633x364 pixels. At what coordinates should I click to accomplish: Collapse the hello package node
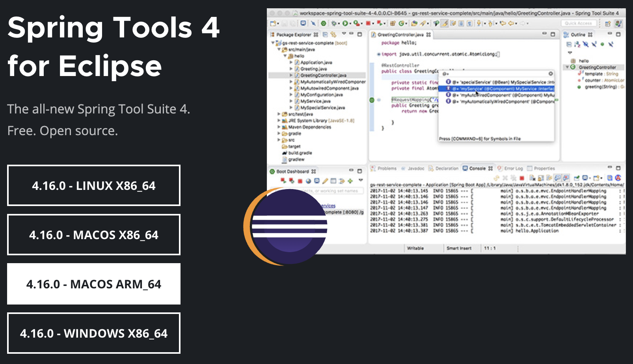285,56
